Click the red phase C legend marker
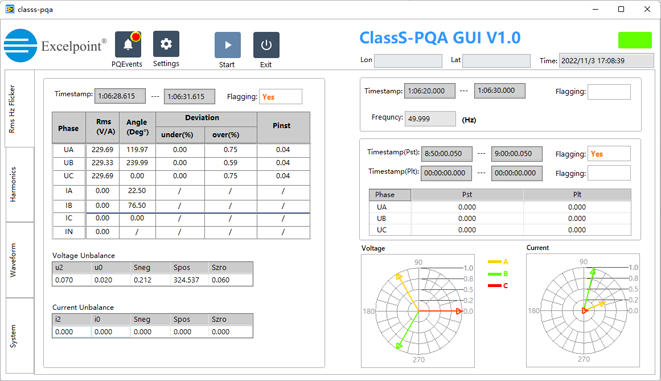The image size is (661, 381). click(494, 286)
